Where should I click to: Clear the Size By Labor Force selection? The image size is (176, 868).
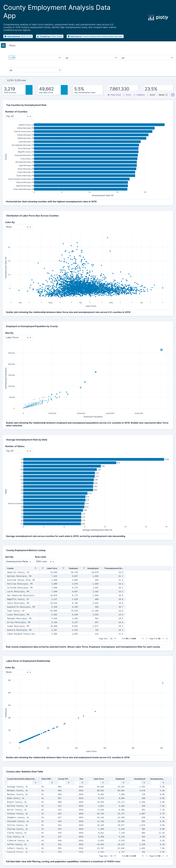[x=28, y=338]
